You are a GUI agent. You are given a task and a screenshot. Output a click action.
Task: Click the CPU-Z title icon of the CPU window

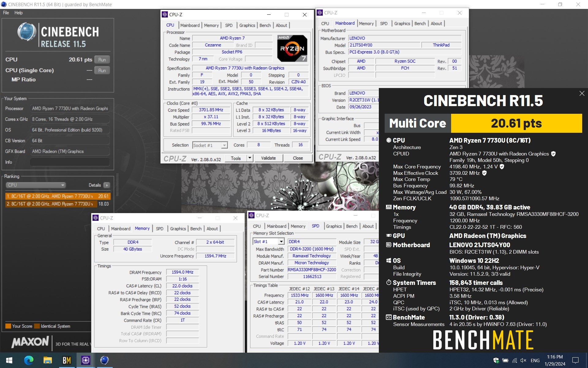(x=165, y=14)
